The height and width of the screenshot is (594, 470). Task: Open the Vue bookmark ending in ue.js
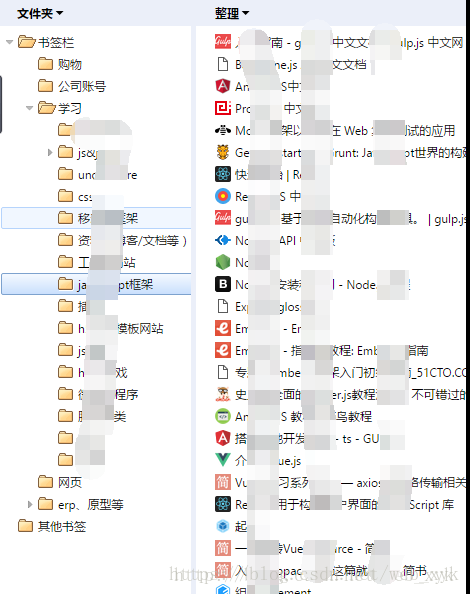click(x=258, y=460)
